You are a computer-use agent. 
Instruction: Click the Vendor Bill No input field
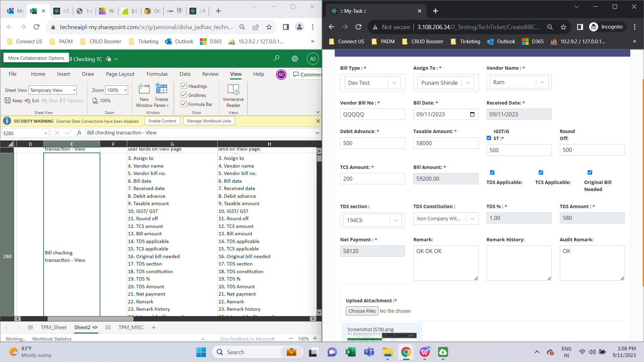coord(372,114)
